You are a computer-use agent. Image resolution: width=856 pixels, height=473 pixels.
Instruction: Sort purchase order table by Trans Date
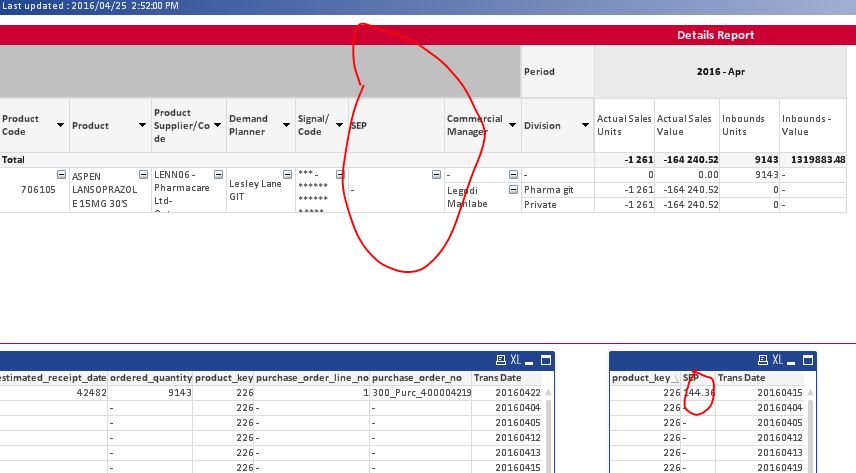pos(507,378)
